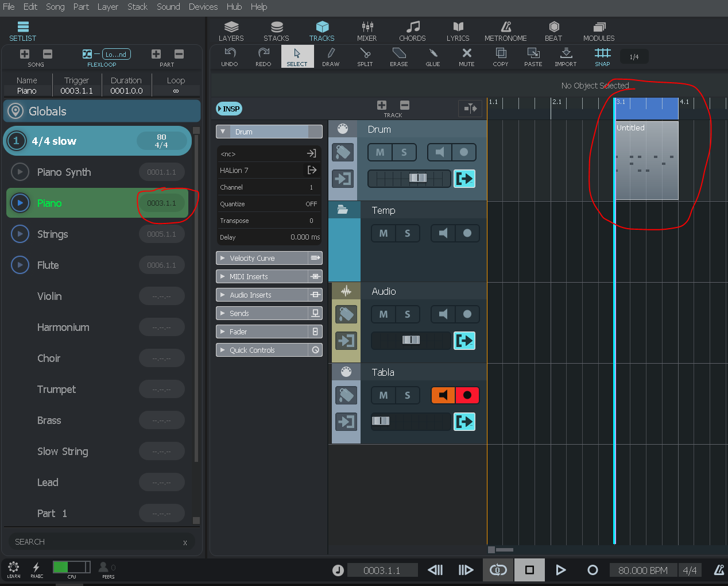The image size is (728, 586).
Task: Select the Erase tool
Action: pos(398,56)
